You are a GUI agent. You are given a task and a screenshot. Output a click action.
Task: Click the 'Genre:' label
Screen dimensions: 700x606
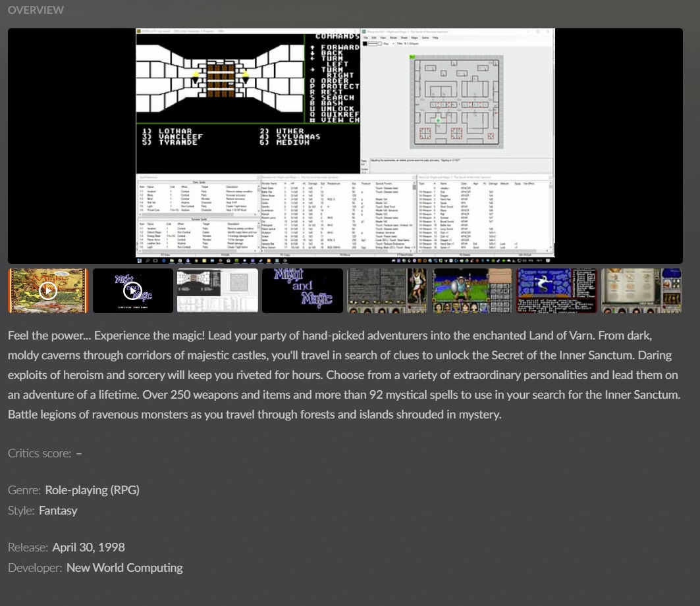24,490
